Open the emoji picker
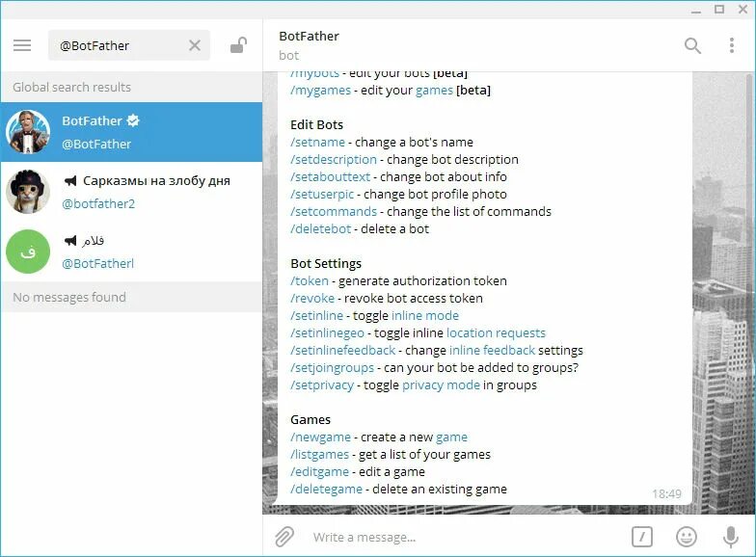Screen dimensions: 756x557 687,536
